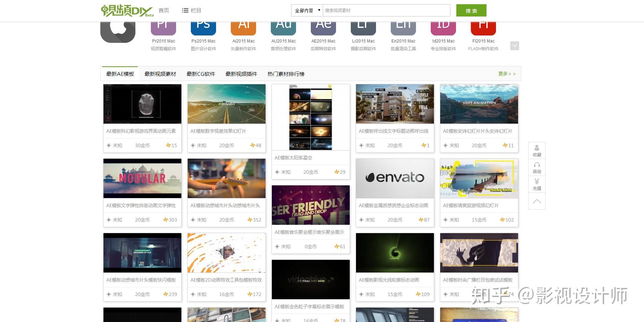This screenshot has height=322, width=644.
Task: Click the videohive gold particle text thumbnail
Action: point(311,280)
